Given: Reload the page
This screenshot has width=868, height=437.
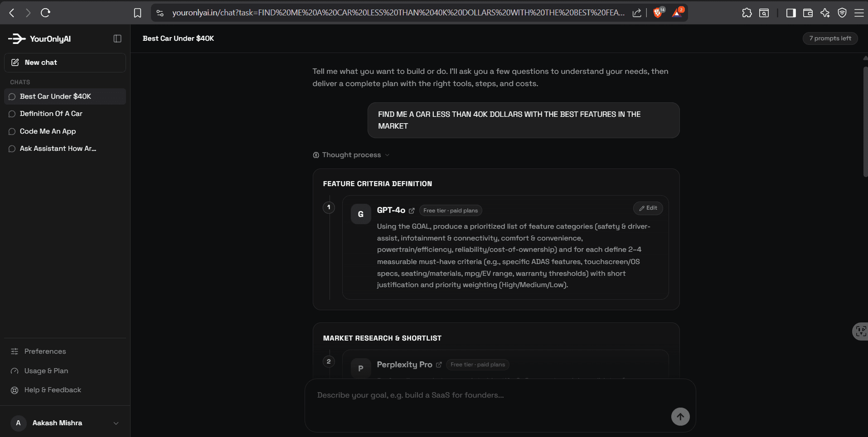Looking at the screenshot, I should [x=45, y=13].
